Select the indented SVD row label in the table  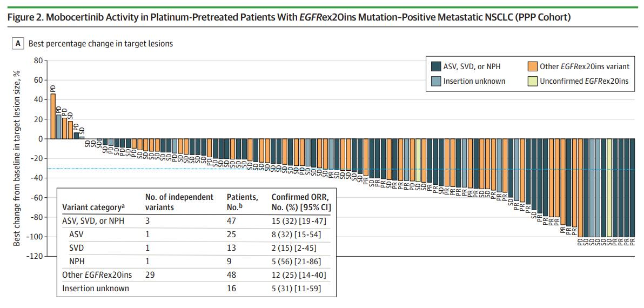(x=77, y=248)
